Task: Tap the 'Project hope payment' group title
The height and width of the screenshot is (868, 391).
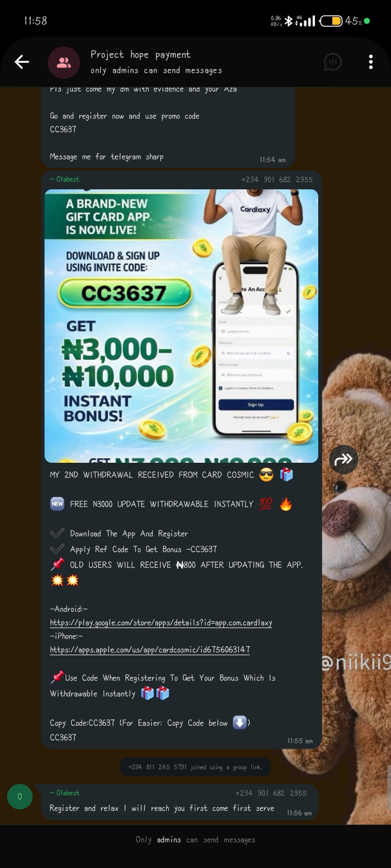Action: click(141, 54)
